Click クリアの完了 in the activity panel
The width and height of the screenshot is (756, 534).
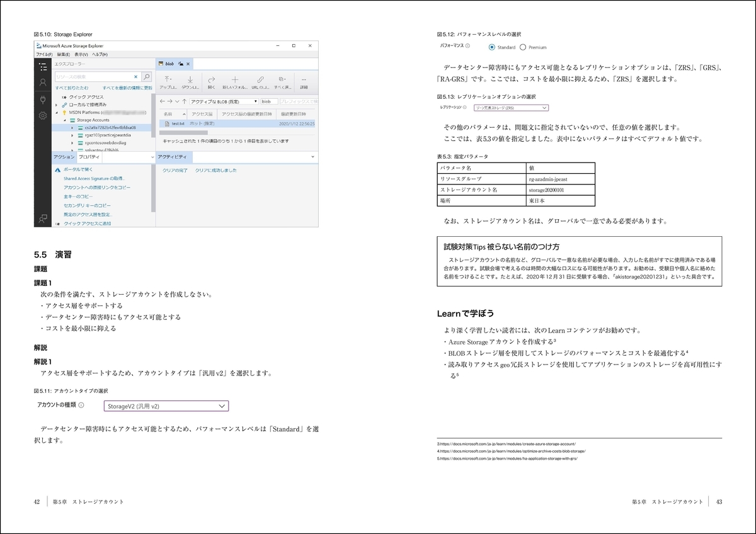175,170
